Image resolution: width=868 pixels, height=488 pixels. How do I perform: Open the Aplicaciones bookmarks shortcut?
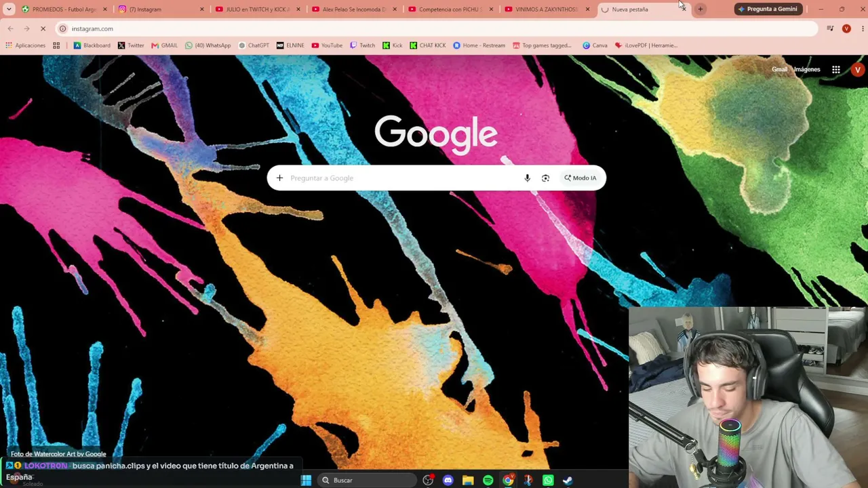point(25,45)
